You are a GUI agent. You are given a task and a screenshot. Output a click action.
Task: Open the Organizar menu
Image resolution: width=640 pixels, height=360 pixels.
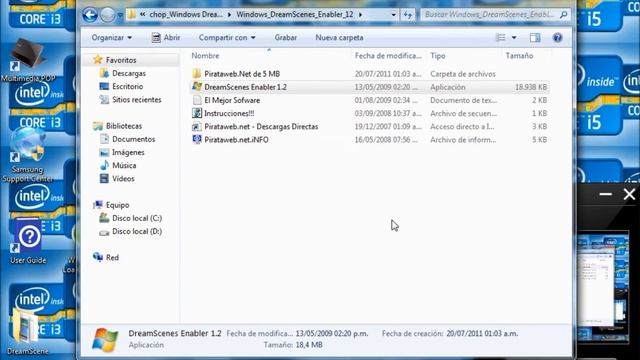[111, 38]
